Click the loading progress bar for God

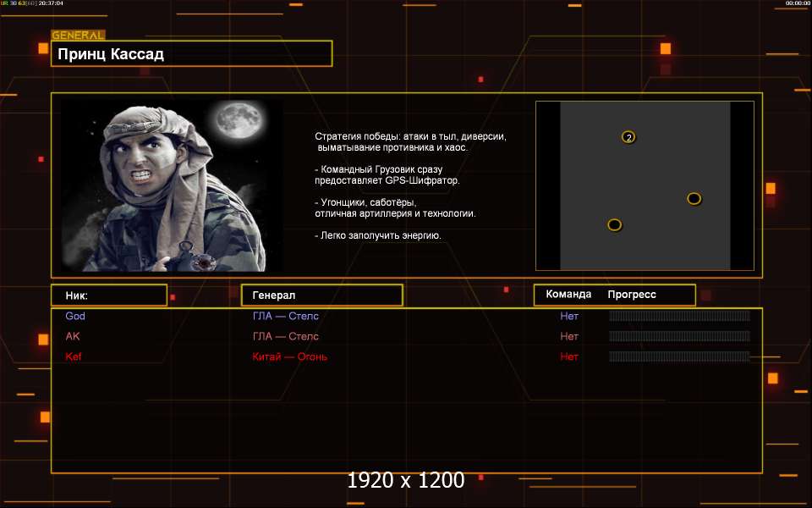679,317
